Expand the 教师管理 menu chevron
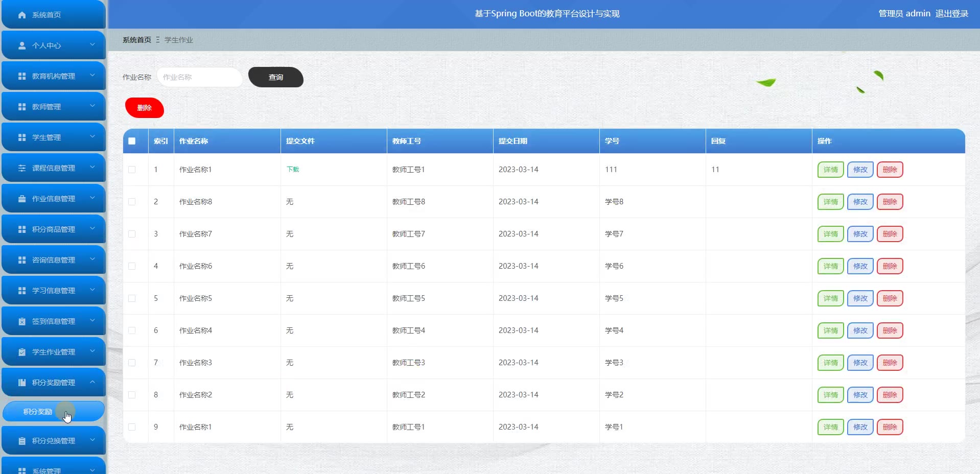Image resolution: width=980 pixels, height=474 pixels. (92, 106)
